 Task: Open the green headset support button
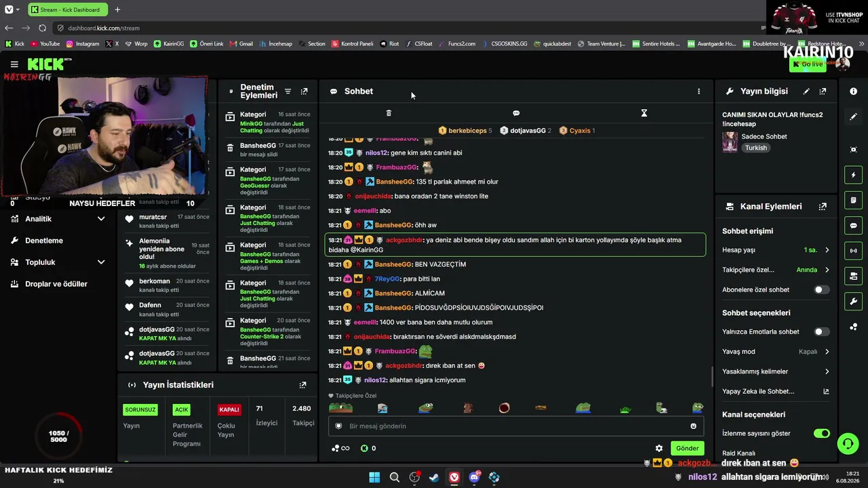tap(848, 444)
